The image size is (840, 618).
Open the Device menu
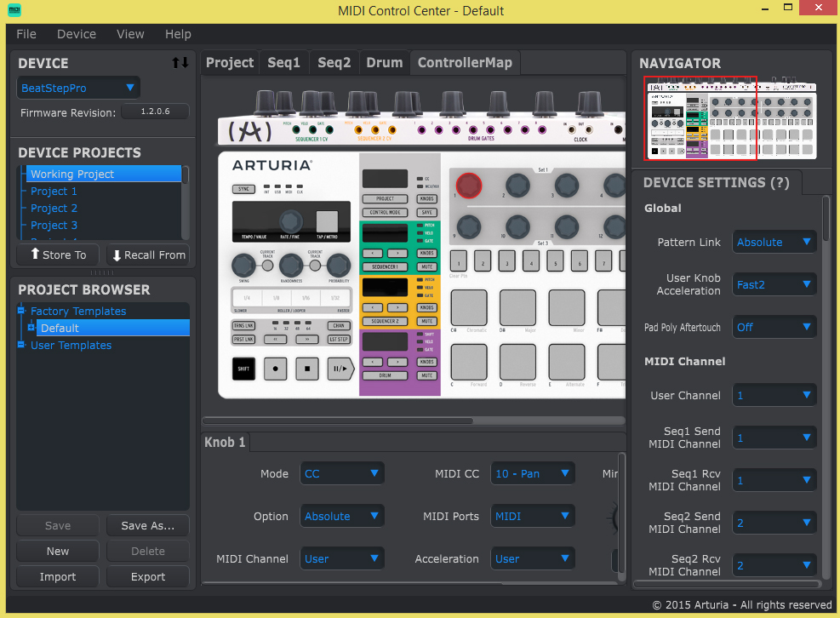point(76,34)
